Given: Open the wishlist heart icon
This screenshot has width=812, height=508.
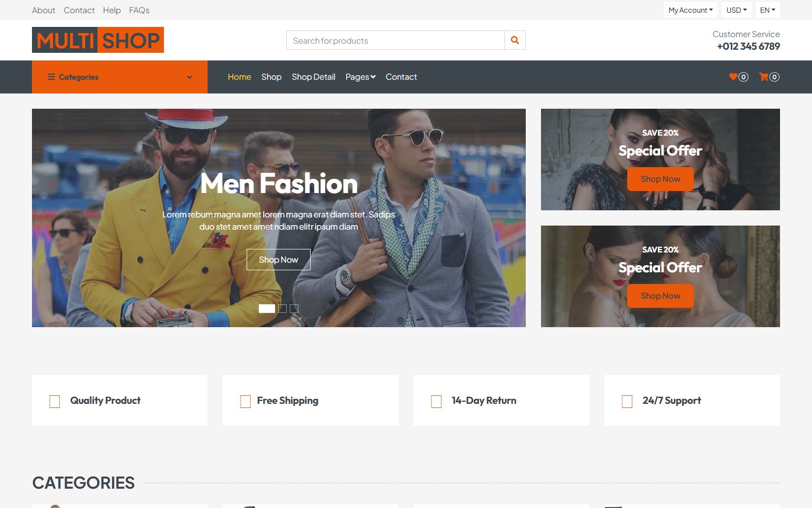Looking at the screenshot, I should [x=733, y=77].
